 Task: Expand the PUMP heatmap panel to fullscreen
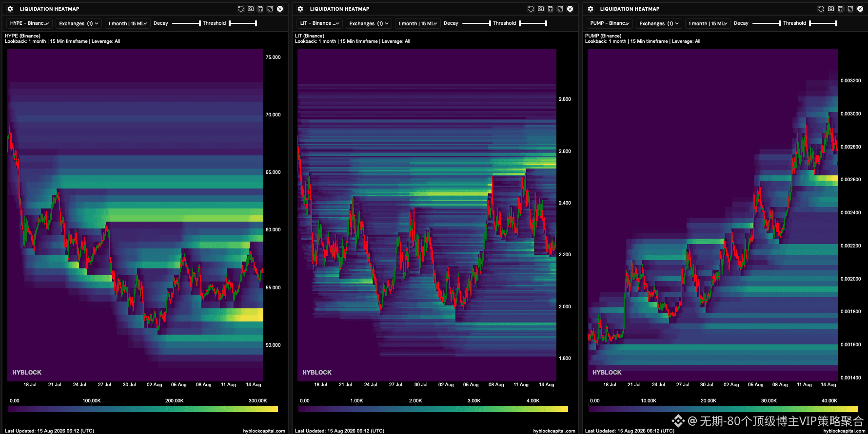[850, 9]
